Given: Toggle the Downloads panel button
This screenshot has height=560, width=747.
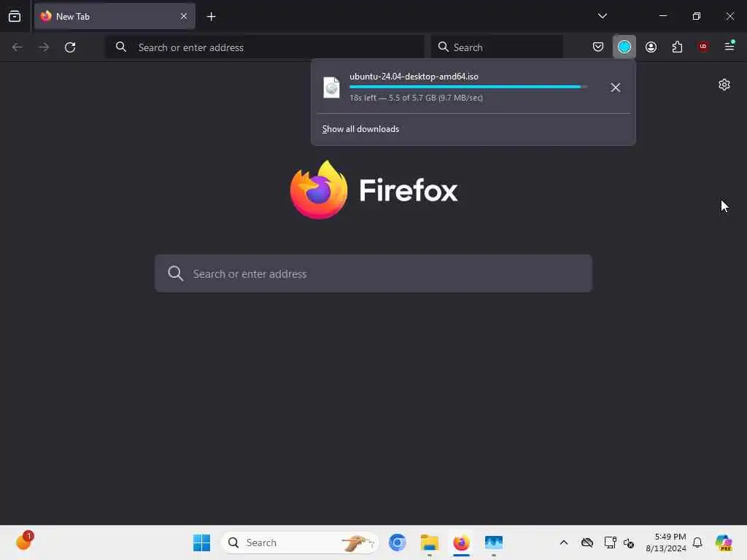Looking at the screenshot, I should (624, 47).
